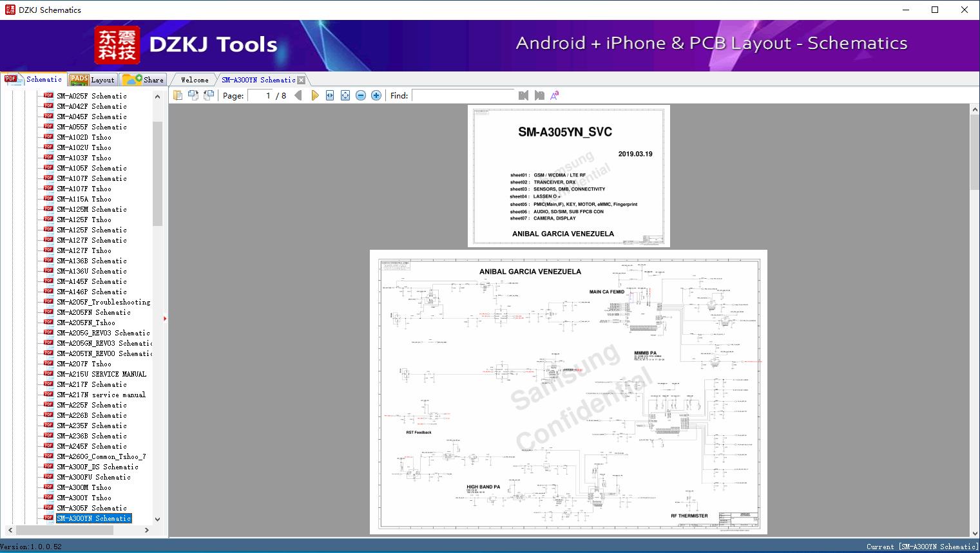Image resolution: width=980 pixels, height=553 pixels.
Task: Click Current [SM-A300YN Schematic] status text
Action: [x=922, y=547]
